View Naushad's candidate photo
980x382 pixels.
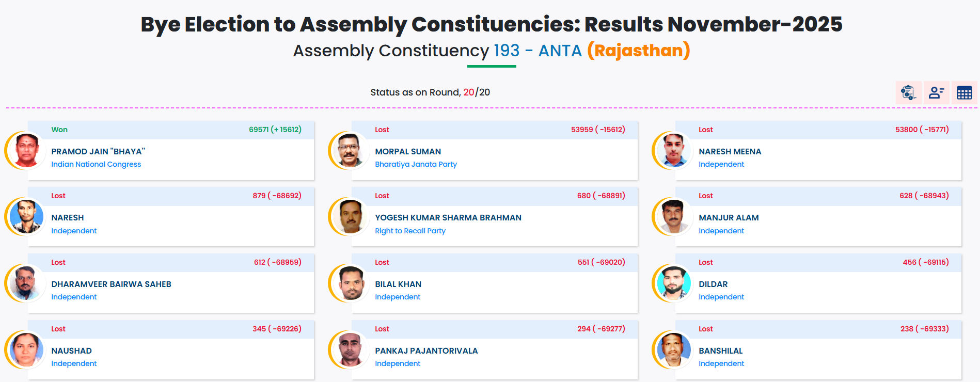pyautogui.click(x=26, y=350)
